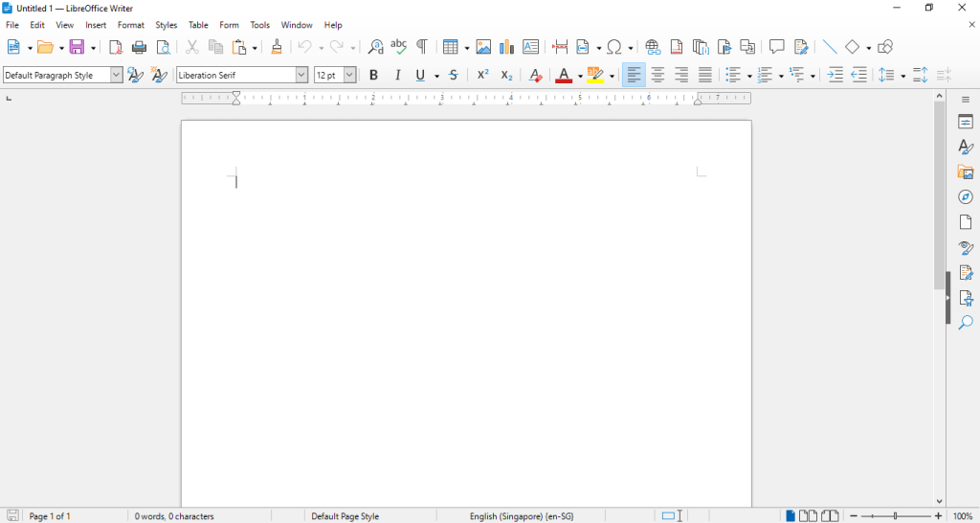
Task: Select the Insert Line tool
Action: point(830,47)
